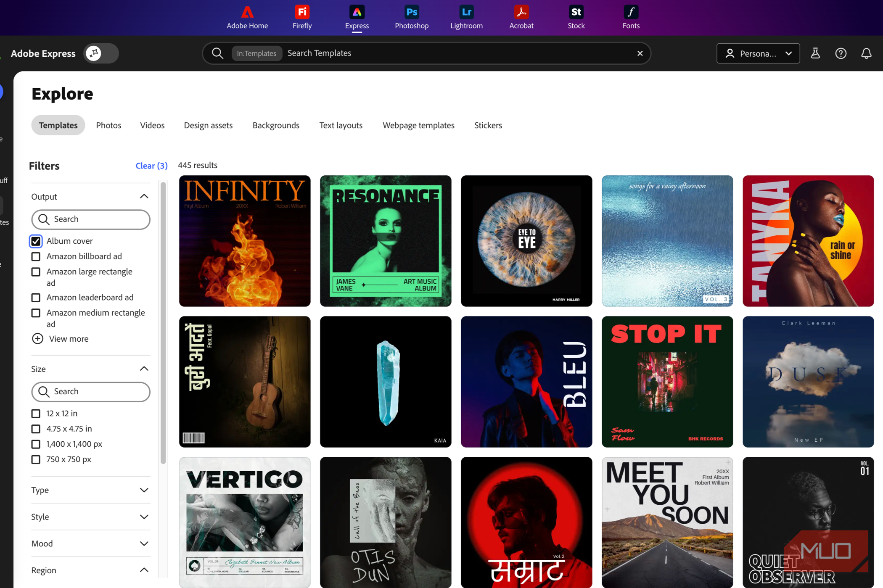Toggle the switch beside Adobe Express

tap(101, 53)
